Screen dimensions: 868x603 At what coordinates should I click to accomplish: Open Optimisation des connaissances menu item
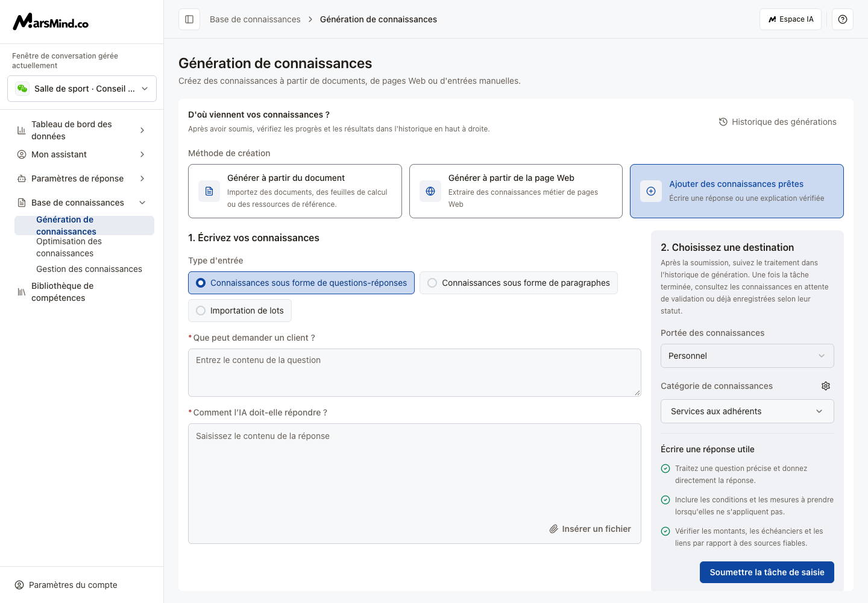click(84, 247)
